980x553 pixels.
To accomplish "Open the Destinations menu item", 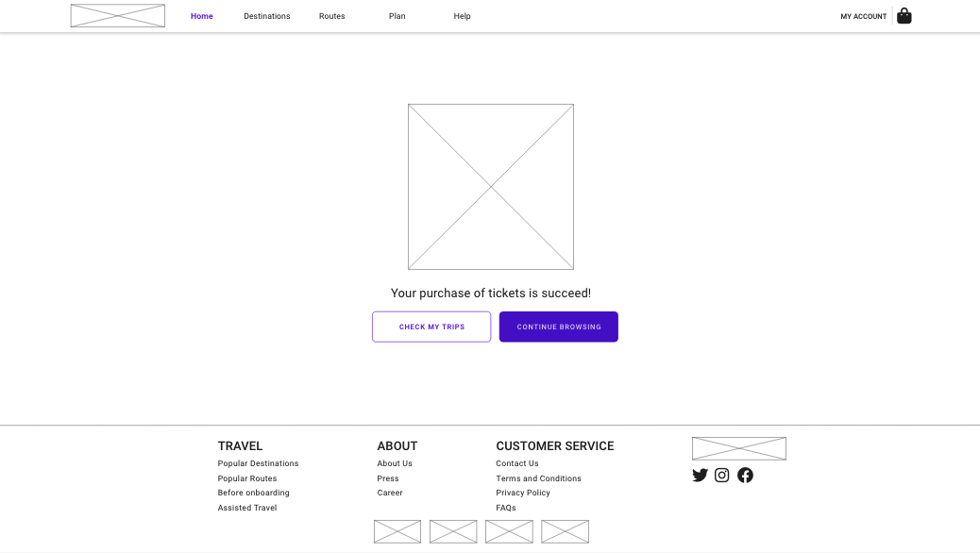I will click(266, 15).
